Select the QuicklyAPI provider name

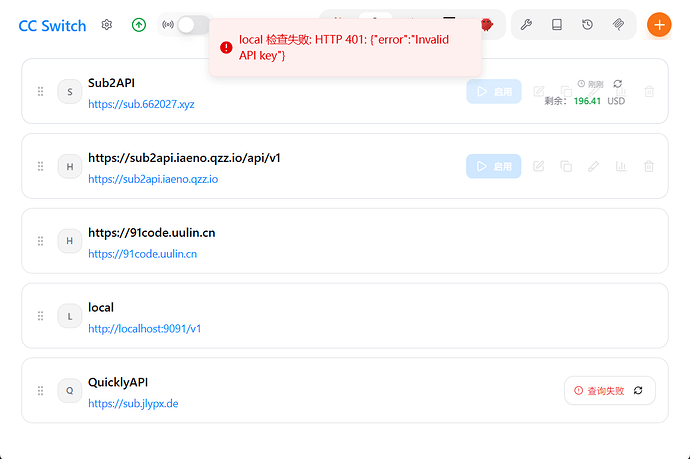pyautogui.click(x=118, y=382)
